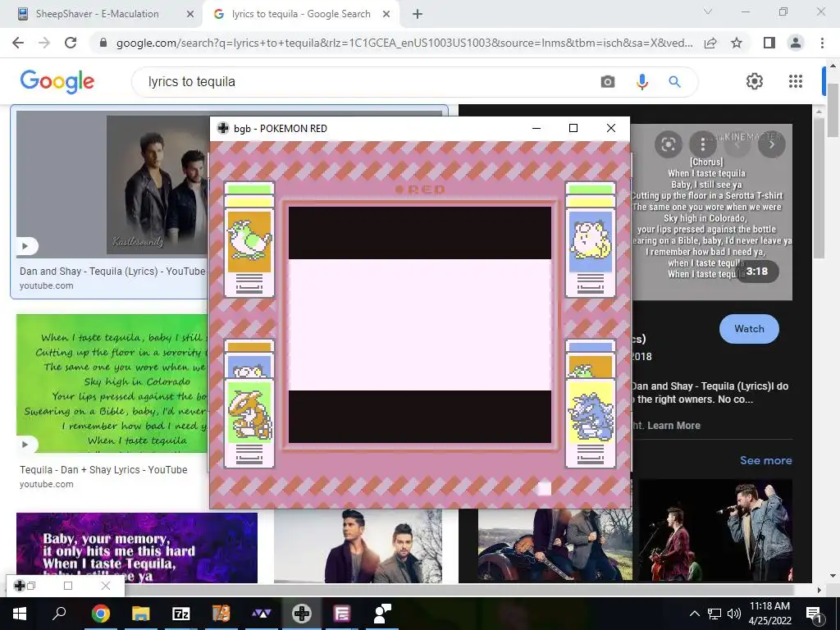Image resolution: width=840 pixels, height=630 pixels.
Task: Open a new Chrome tab
Action: pyautogui.click(x=418, y=14)
